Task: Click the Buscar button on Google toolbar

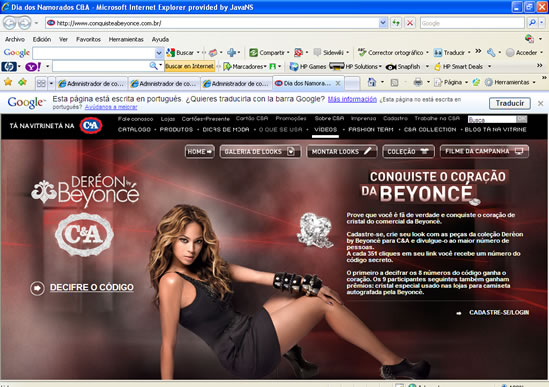Action: 181,53
